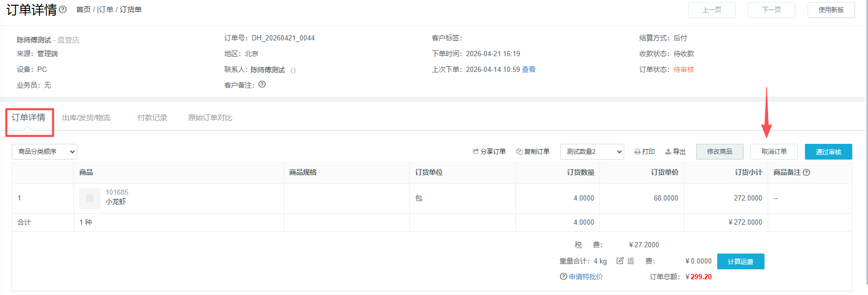Click the 客户备注 help question icon

point(262,85)
